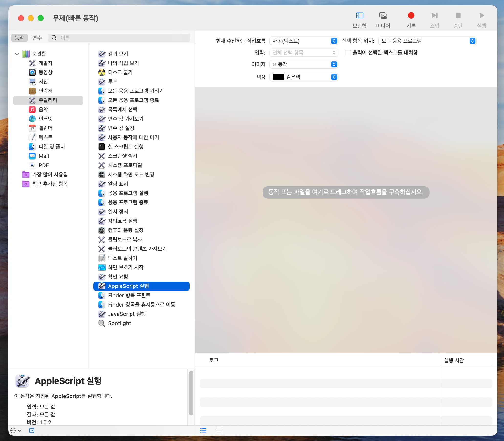Open the 자동(텍스트) workflow input dropdown
Image resolution: width=504 pixels, height=441 pixels.
[304, 41]
